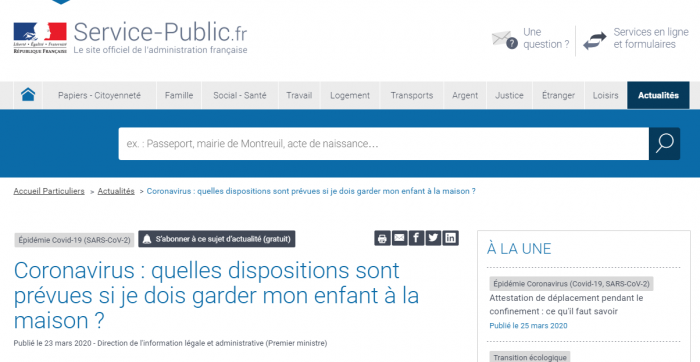Click the Service-Public.fr logo
The image size is (700, 362).
[130, 38]
